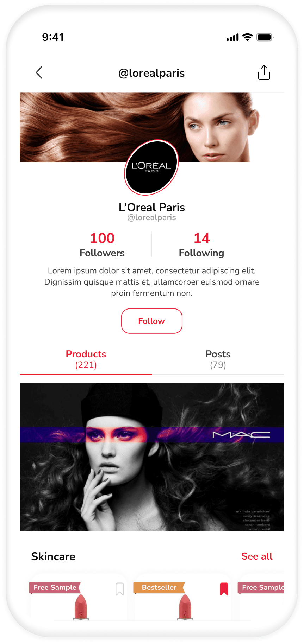The height and width of the screenshot is (644, 304).
Task: Tap the back arrow icon
Action: tap(39, 72)
